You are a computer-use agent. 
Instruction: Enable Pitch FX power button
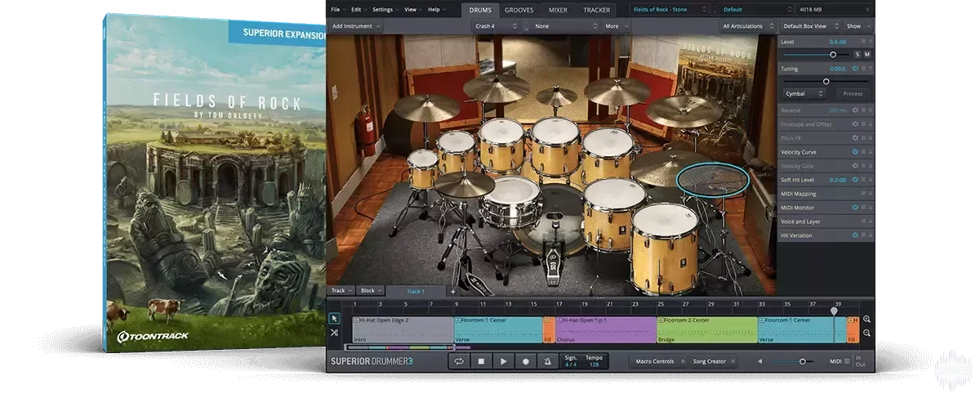[x=856, y=138]
